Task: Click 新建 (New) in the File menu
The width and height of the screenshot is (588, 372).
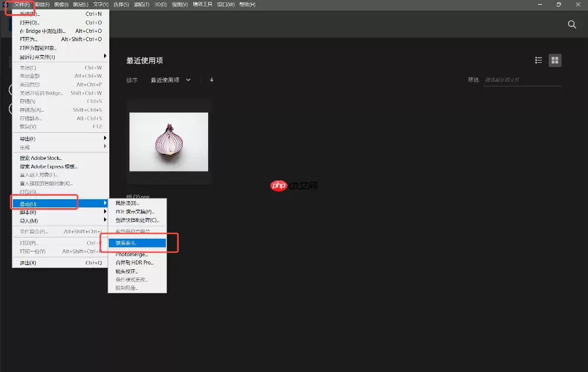Action: pos(29,13)
